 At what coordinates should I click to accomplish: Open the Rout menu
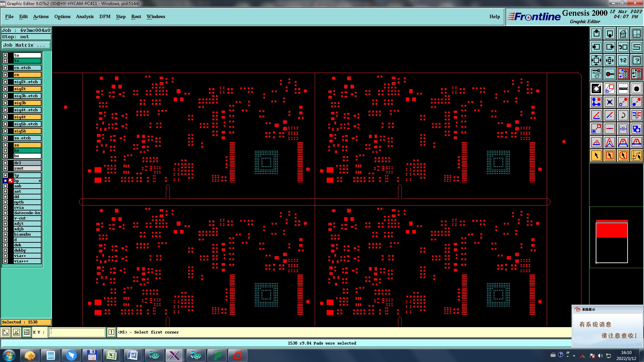pos(136,16)
